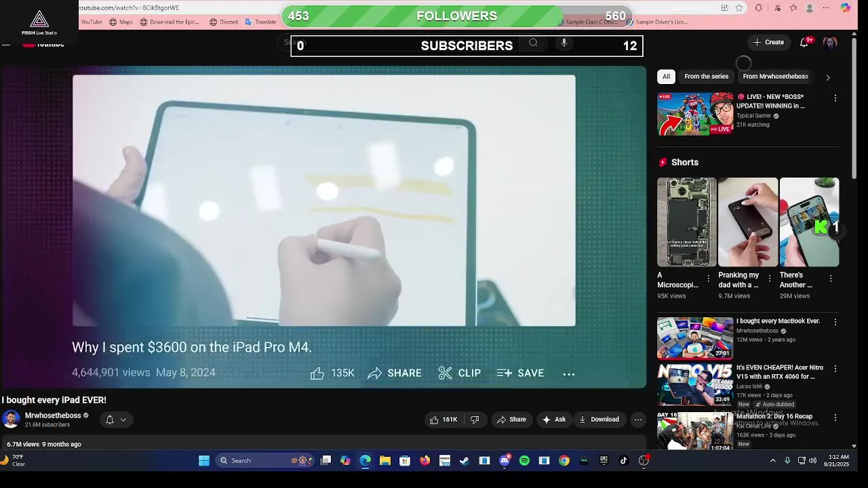
Task: Open the Edge Copilot icon
Action: click(x=845, y=8)
